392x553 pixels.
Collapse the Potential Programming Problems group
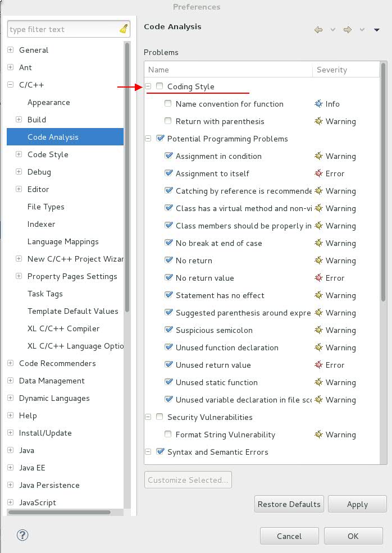tap(149, 139)
